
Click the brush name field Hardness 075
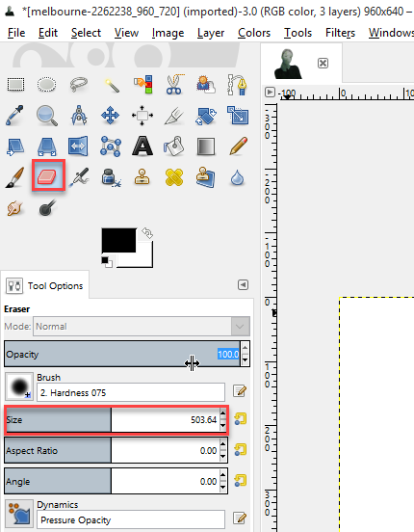(131, 392)
